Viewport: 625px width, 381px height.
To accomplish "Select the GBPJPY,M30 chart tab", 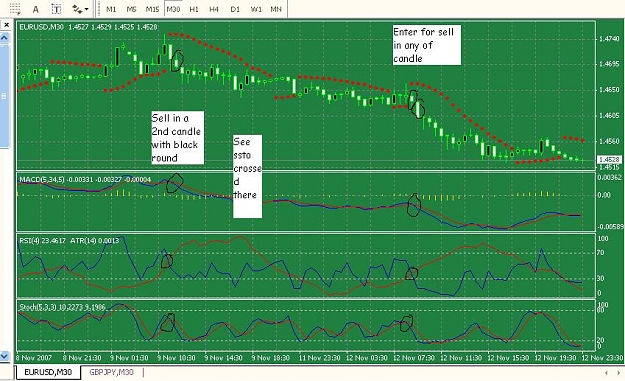I will [111, 372].
